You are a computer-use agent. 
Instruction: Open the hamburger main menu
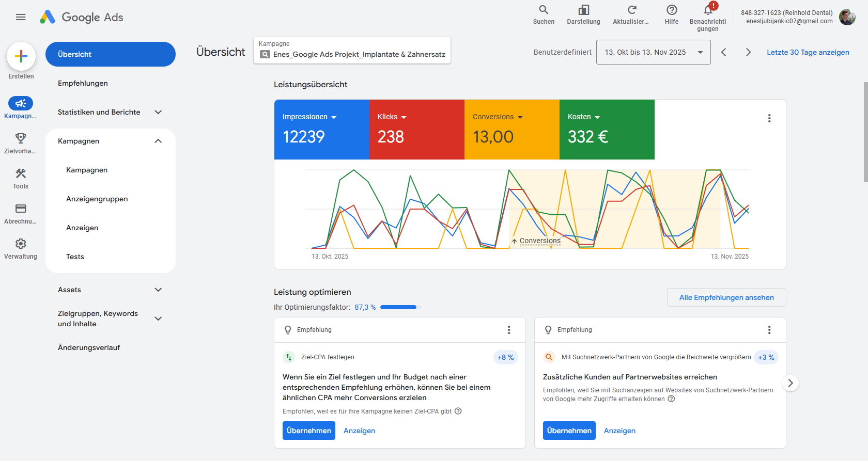pos(21,17)
